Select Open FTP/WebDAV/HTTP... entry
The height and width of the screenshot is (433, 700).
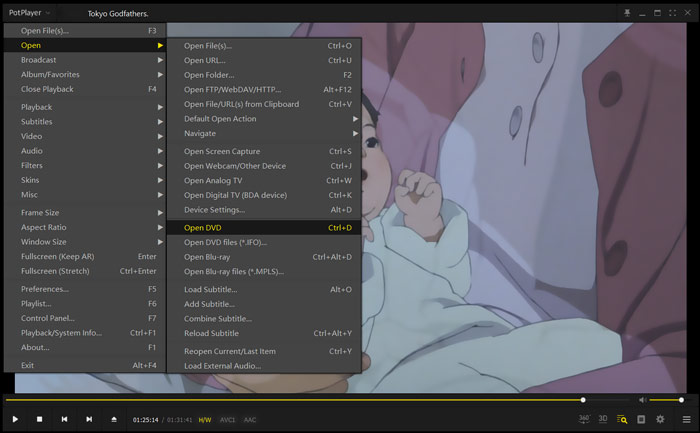[264, 89]
